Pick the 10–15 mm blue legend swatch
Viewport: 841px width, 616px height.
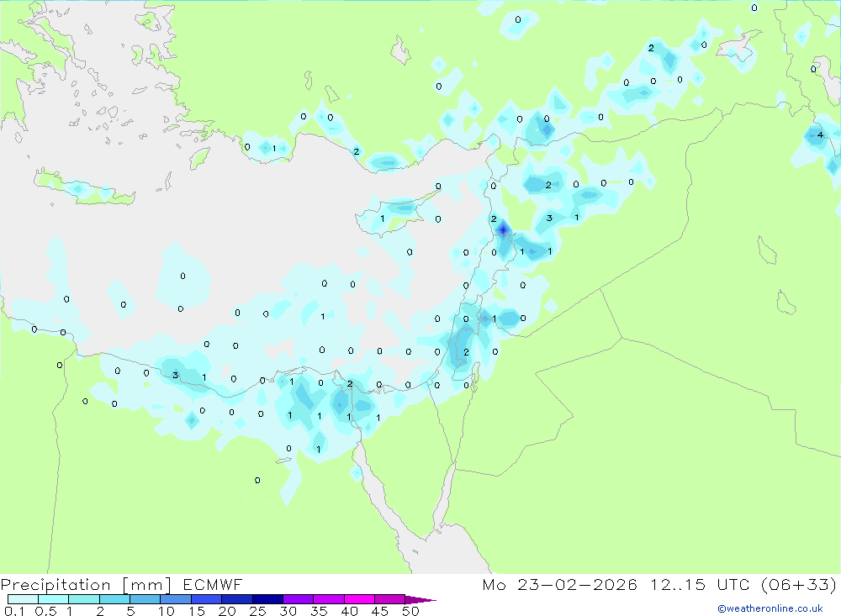point(176,599)
